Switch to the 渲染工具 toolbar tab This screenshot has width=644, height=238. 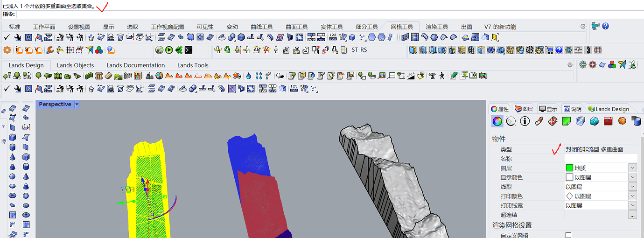[437, 27]
